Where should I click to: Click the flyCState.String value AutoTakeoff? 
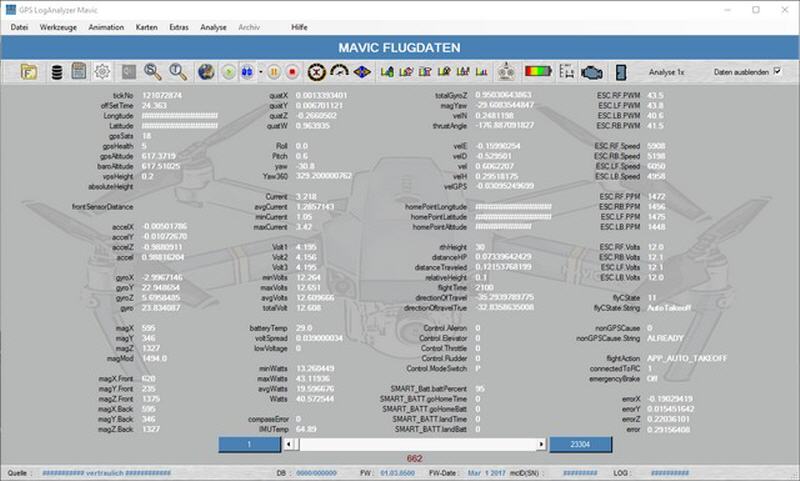669,308
